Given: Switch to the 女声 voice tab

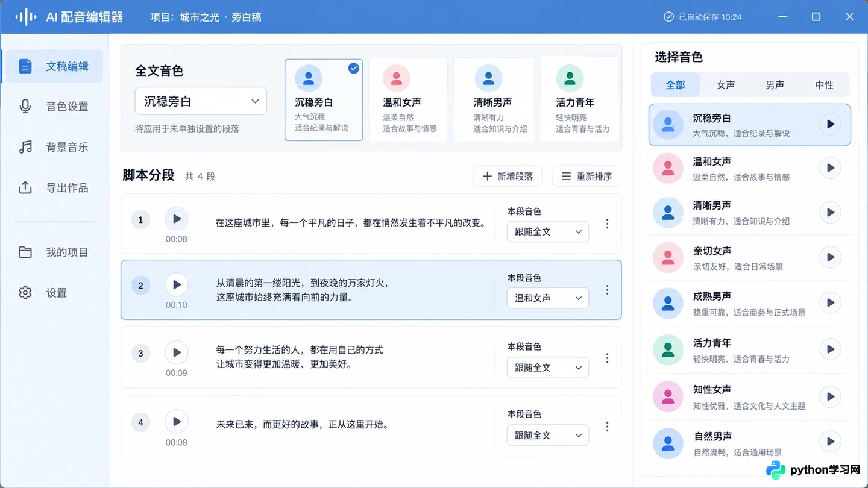Looking at the screenshot, I should pos(726,85).
